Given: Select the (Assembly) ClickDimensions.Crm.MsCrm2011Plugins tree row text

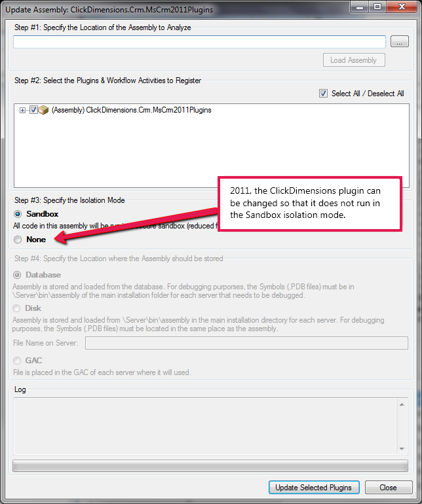Looking at the screenshot, I should coord(131,110).
